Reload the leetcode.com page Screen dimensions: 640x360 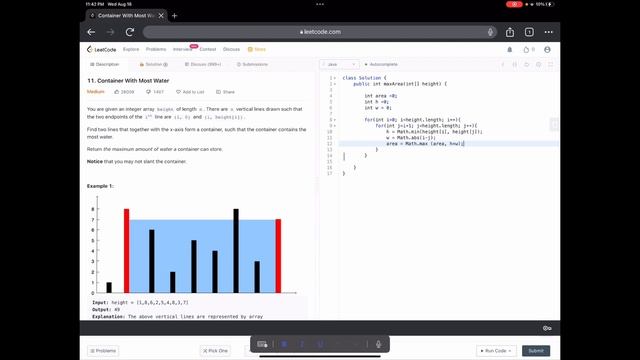click(130, 32)
